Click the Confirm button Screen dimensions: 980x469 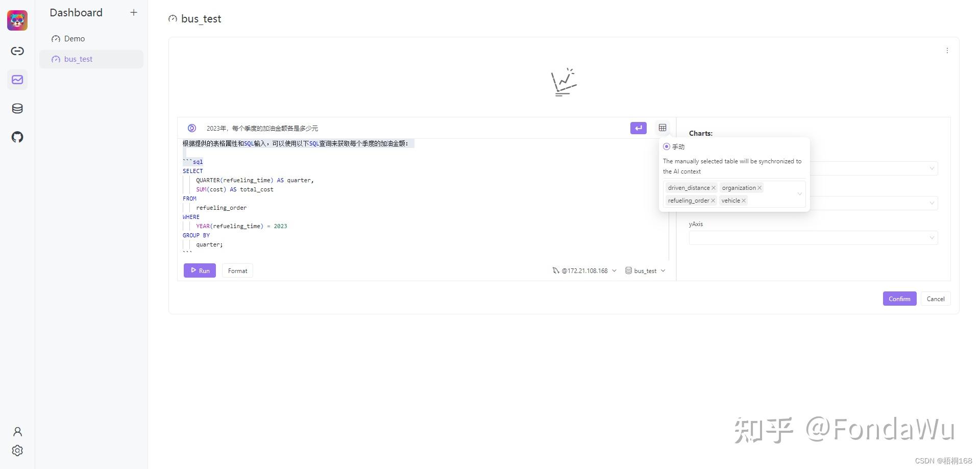click(899, 299)
